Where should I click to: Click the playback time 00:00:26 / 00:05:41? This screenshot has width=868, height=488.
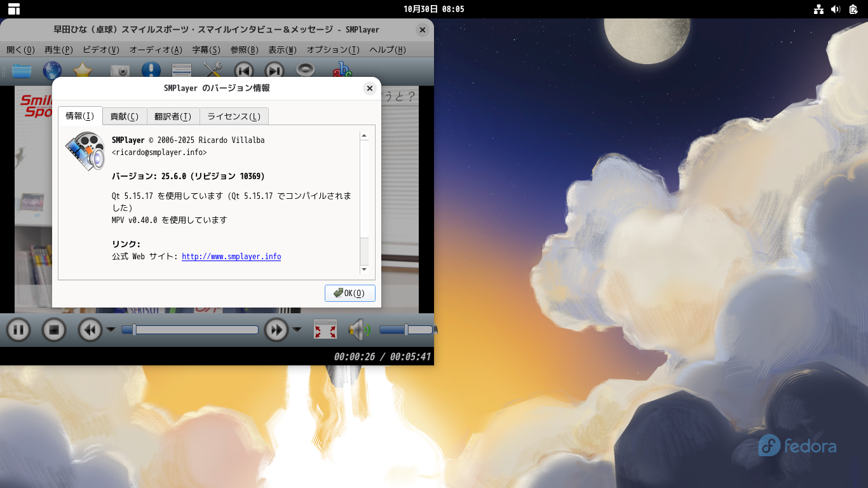coord(383,356)
